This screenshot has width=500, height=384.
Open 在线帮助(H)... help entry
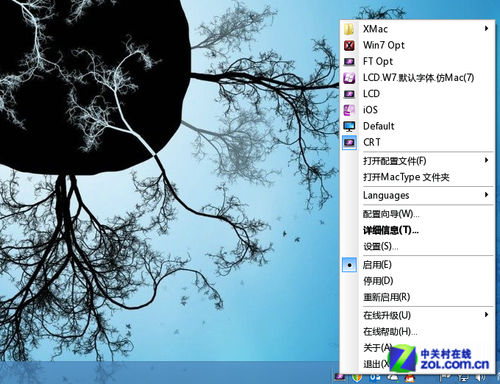417,332
